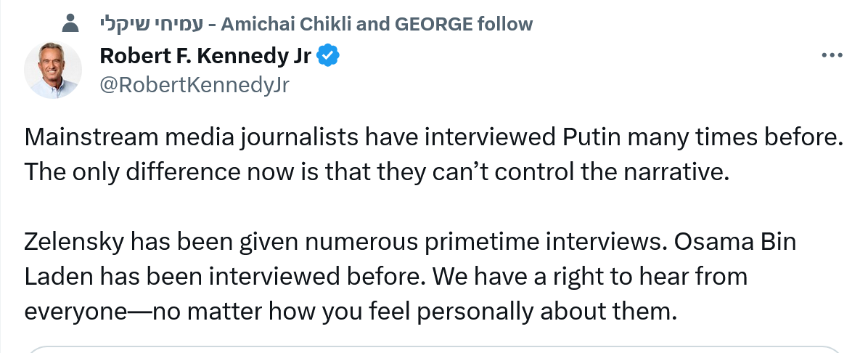868x353 pixels.
Task: Click the last line starting with "everyone"
Action: tap(350, 312)
